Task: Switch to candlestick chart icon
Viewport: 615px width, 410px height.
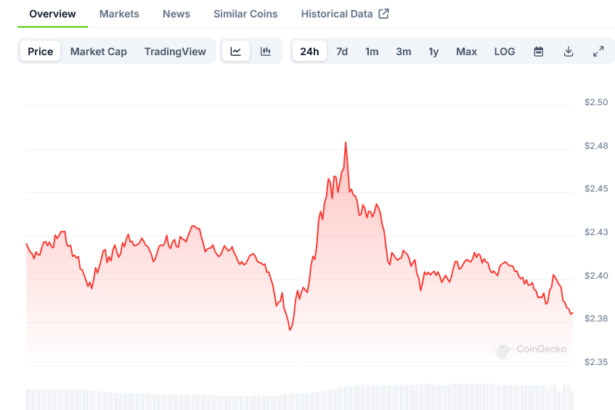Action: 266,51
